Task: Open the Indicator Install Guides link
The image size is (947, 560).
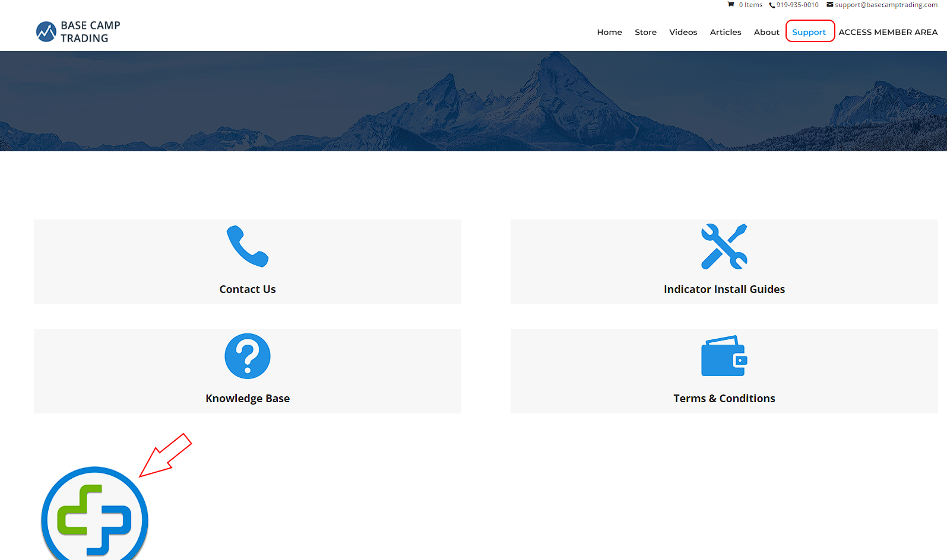Action: click(x=724, y=289)
